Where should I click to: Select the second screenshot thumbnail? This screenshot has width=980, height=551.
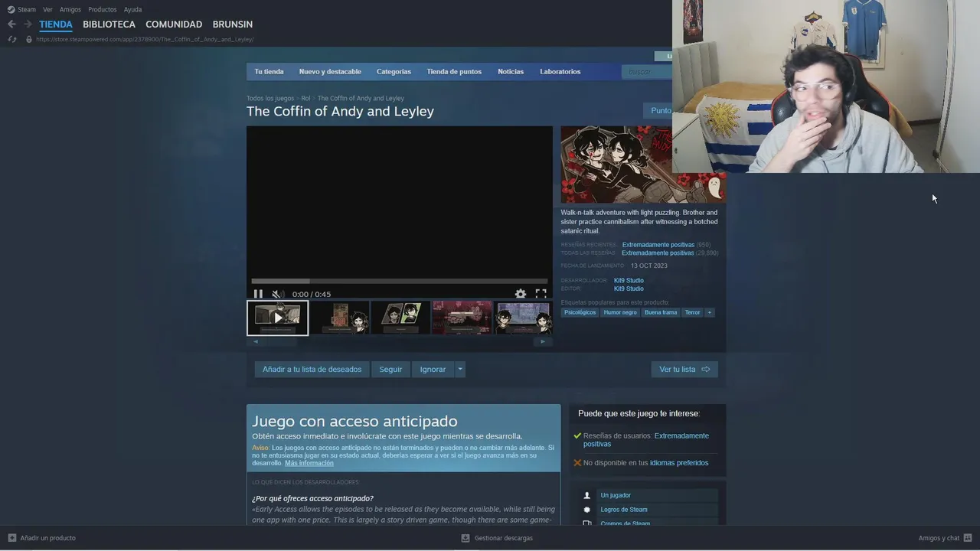pyautogui.click(x=339, y=318)
